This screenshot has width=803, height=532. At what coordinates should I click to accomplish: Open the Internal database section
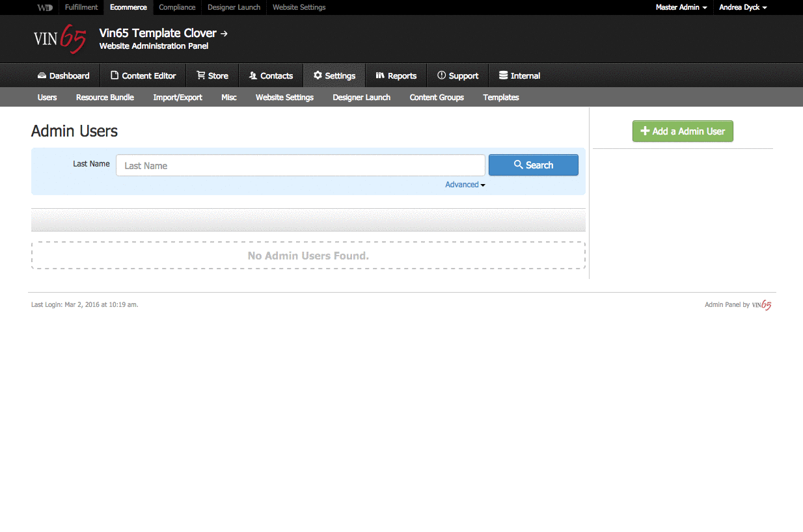(519, 75)
